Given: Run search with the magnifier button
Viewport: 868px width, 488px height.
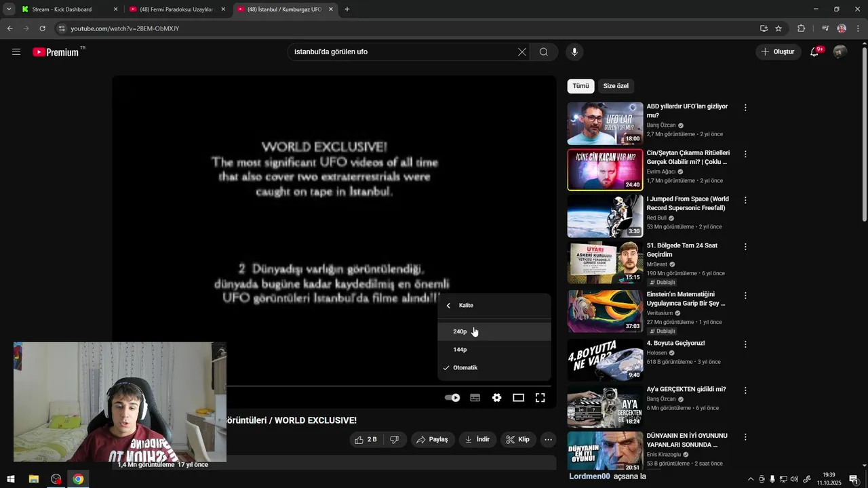Looking at the screenshot, I should (544, 52).
